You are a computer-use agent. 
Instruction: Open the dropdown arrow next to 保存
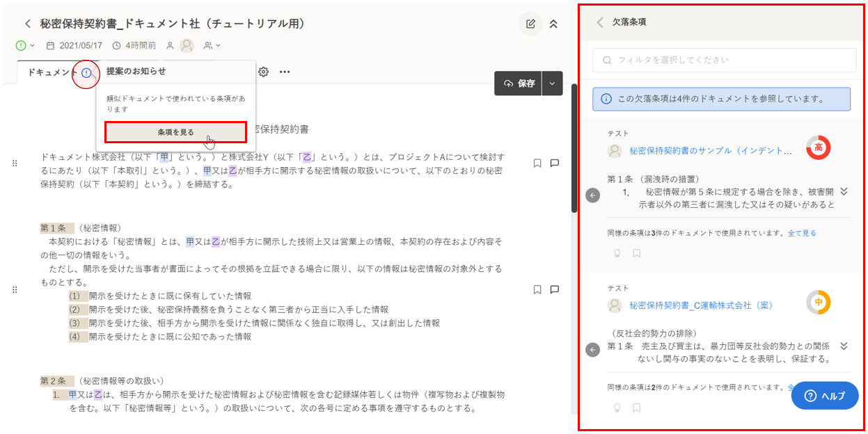[552, 83]
